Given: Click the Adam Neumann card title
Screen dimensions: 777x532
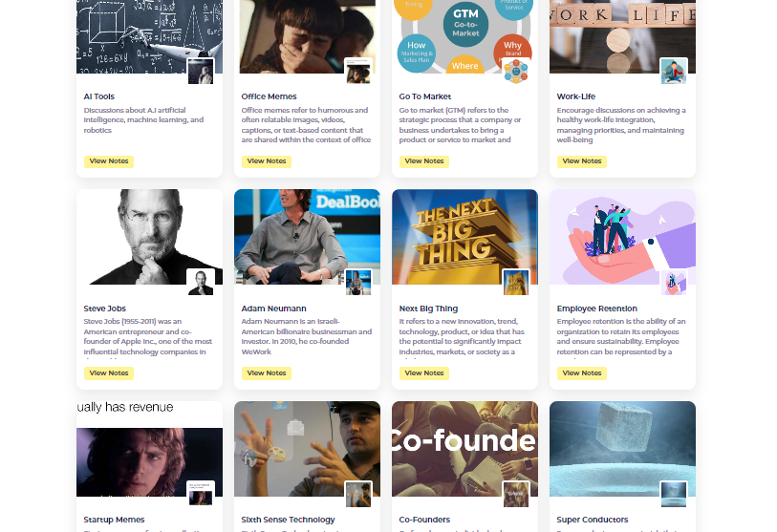Looking at the screenshot, I should click(x=273, y=309).
